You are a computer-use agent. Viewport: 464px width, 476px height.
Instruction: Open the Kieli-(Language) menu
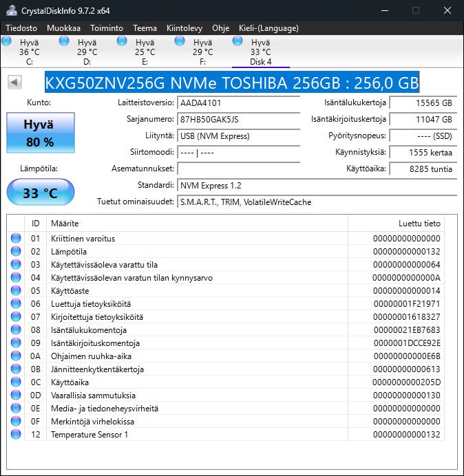click(x=268, y=28)
